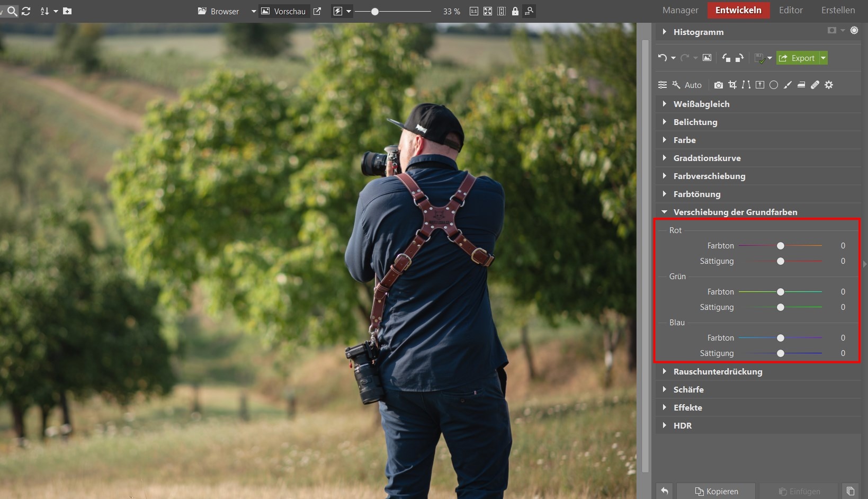
Task: Open the camera and lens settings icon
Action: [x=718, y=85]
